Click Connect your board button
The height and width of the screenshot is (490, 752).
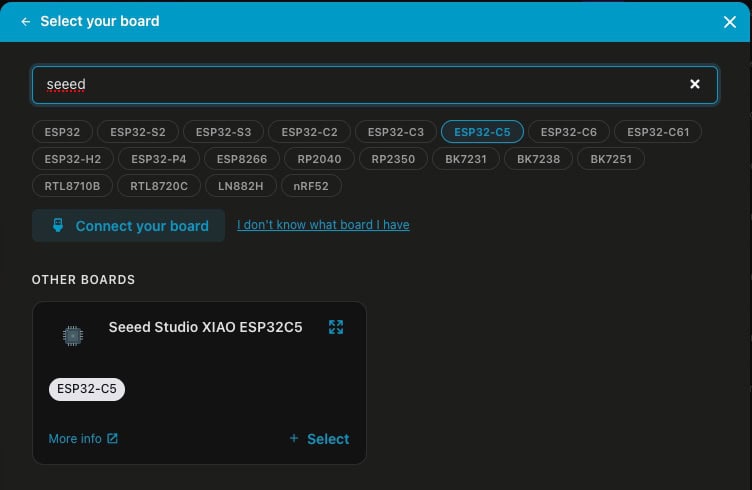coord(129,225)
